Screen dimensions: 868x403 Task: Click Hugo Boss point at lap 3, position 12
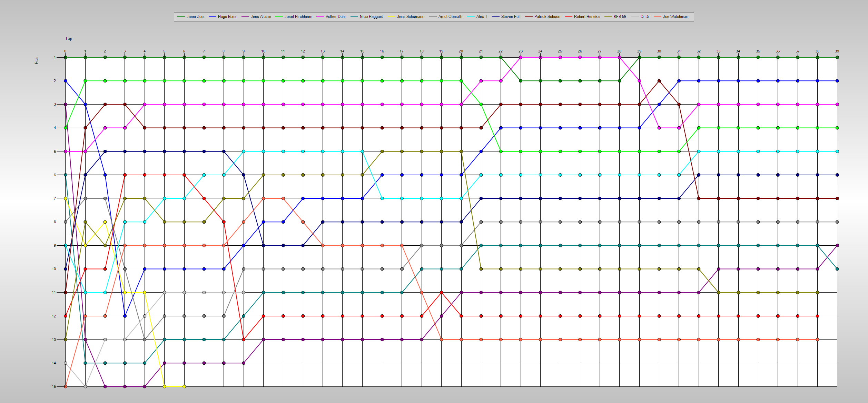125,316
